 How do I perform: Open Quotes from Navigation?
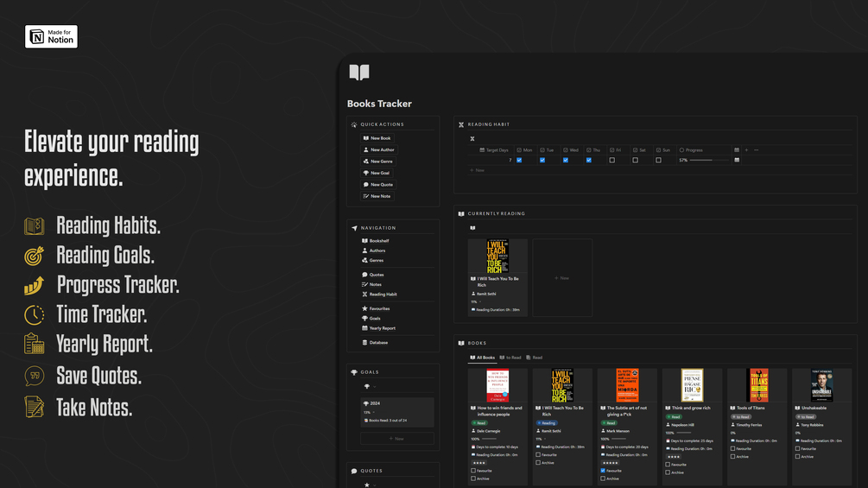click(x=373, y=275)
